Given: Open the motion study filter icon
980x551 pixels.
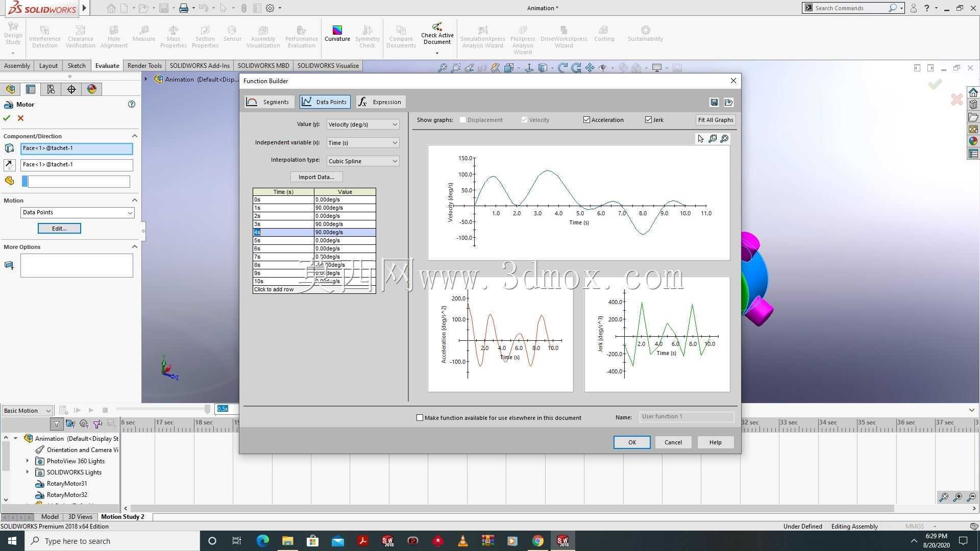Looking at the screenshot, I should (x=56, y=423).
